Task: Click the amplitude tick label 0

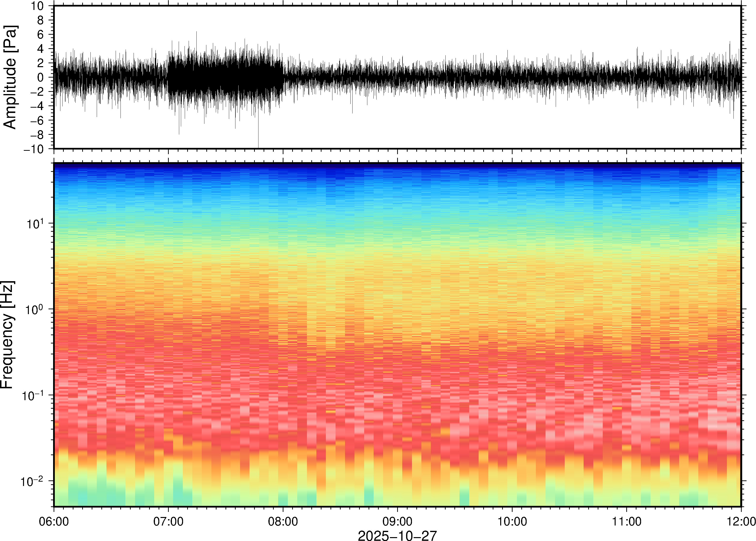Action: 41,77
